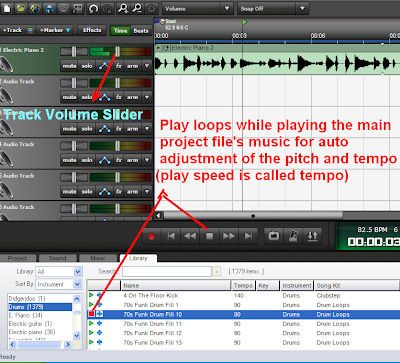Open fx for the 5 Audio Track
This screenshot has height=363, width=400.
pos(119,192)
